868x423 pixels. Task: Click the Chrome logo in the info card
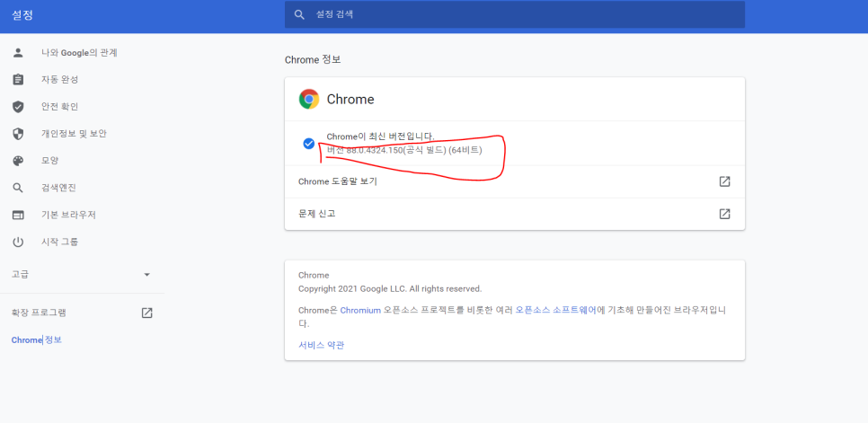click(309, 99)
